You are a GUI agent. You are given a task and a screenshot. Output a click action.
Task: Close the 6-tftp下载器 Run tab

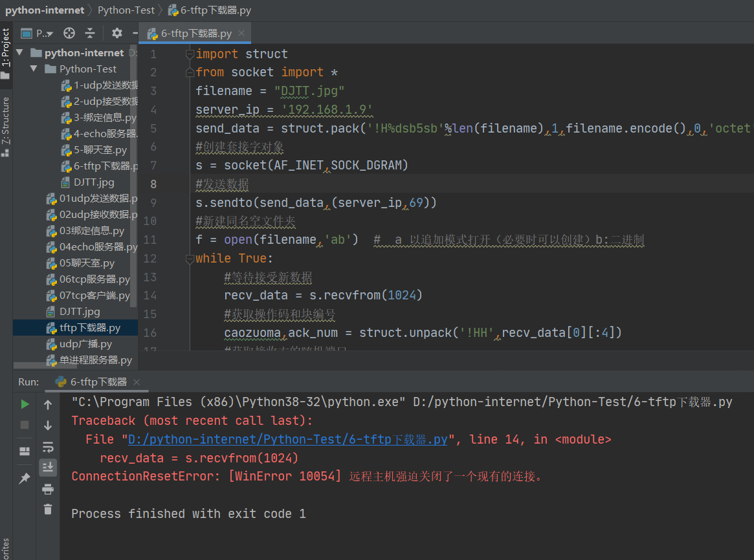point(137,382)
